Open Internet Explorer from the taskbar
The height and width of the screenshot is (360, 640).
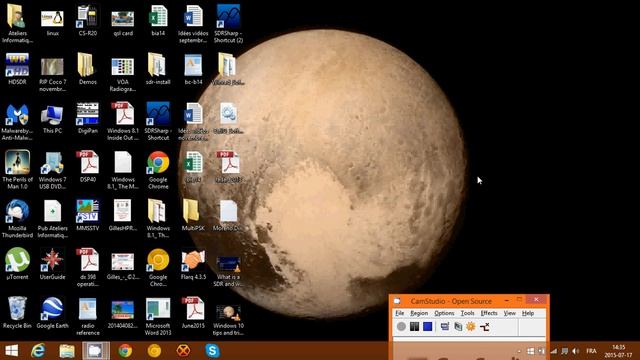38,351
